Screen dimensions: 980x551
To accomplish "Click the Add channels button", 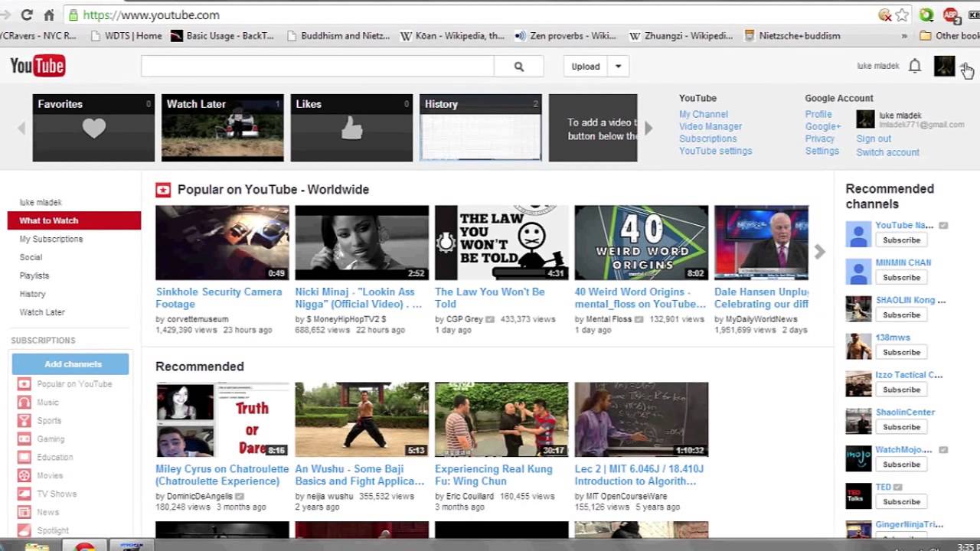I will [x=70, y=364].
